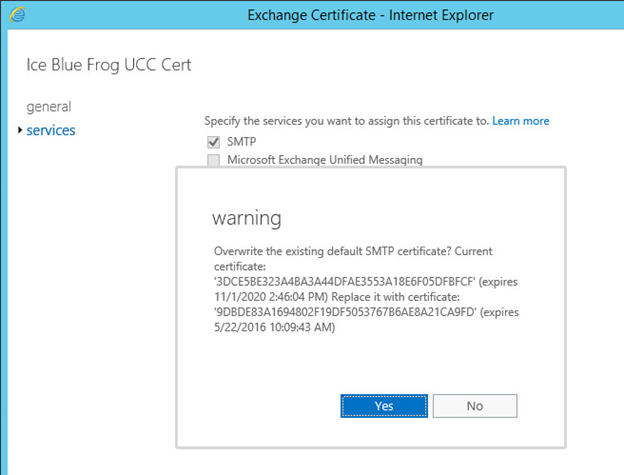Image resolution: width=624 pixels, height=475 pixels.
Task: Uncheck the SMTP checkbox
Action: 213,142
